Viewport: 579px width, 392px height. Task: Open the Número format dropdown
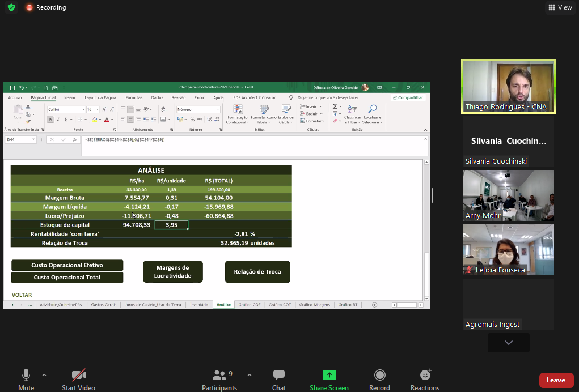tap(218, 109)
